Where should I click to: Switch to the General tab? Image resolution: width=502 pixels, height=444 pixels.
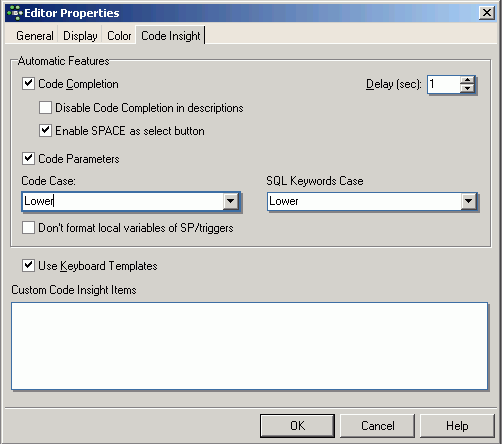[35, 36]
